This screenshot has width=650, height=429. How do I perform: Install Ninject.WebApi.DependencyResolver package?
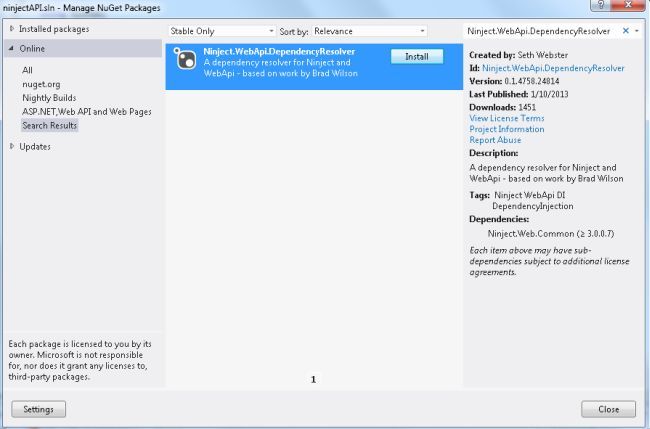tap(417, 57)
